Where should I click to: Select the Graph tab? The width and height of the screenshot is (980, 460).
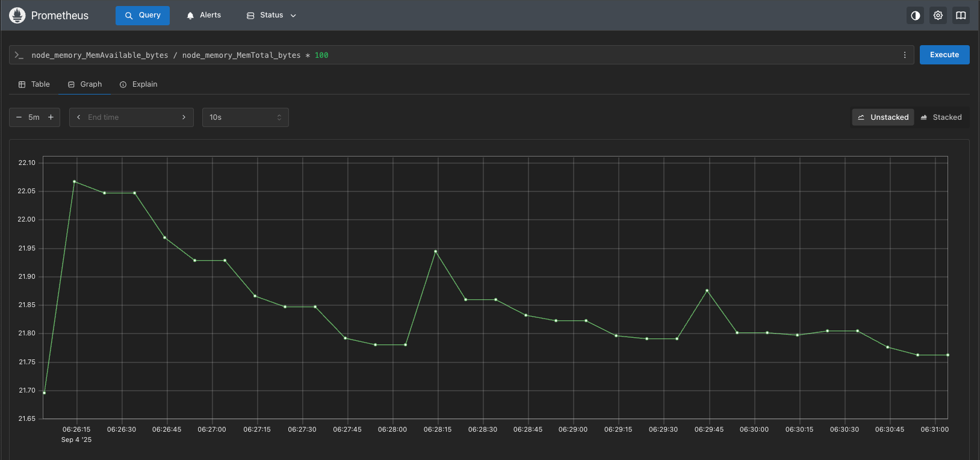pos(85,84)
